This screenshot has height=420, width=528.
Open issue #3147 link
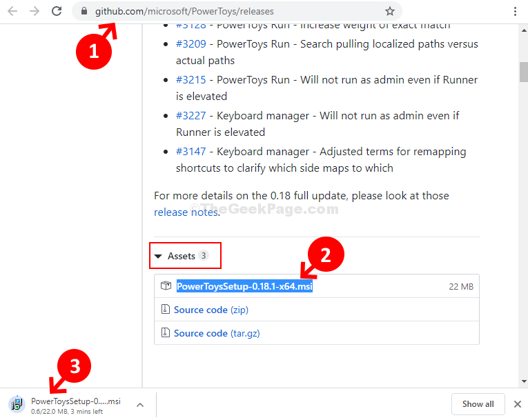(191, 152)
